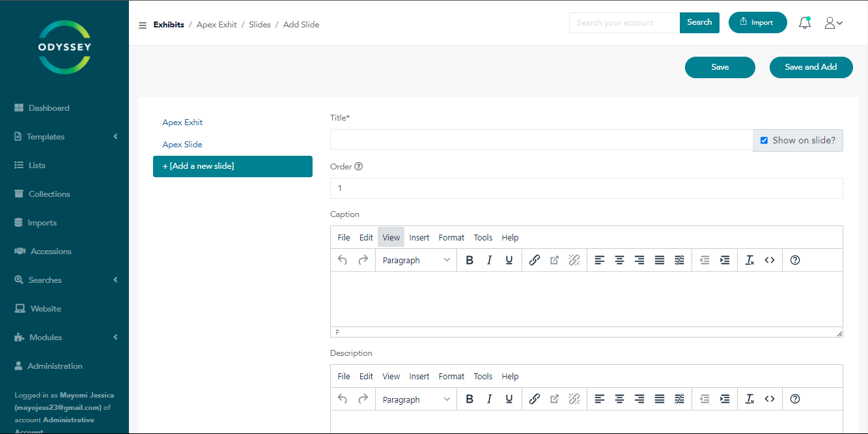Focus the Search your account field
The width and height of the screenshot is (868, 434).
624,23
